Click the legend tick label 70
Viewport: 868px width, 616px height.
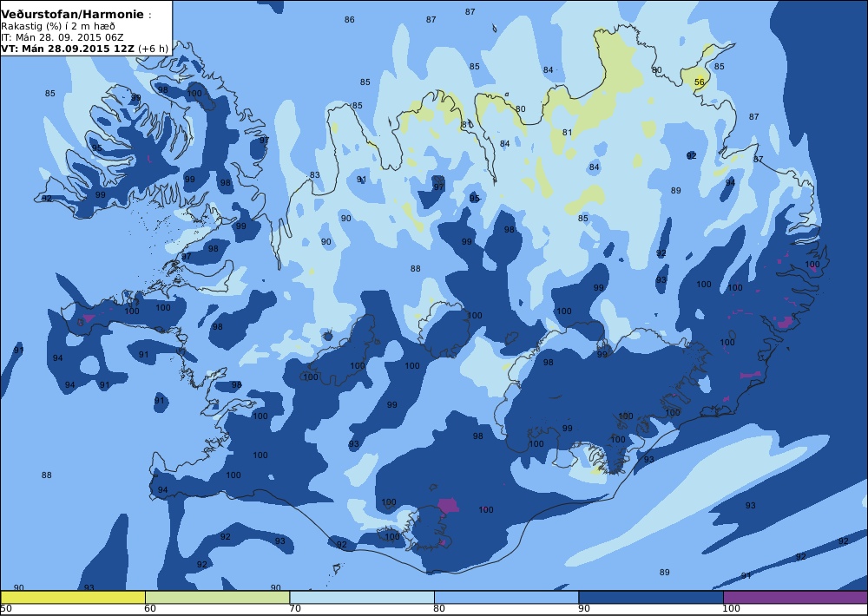coord(295,609)
